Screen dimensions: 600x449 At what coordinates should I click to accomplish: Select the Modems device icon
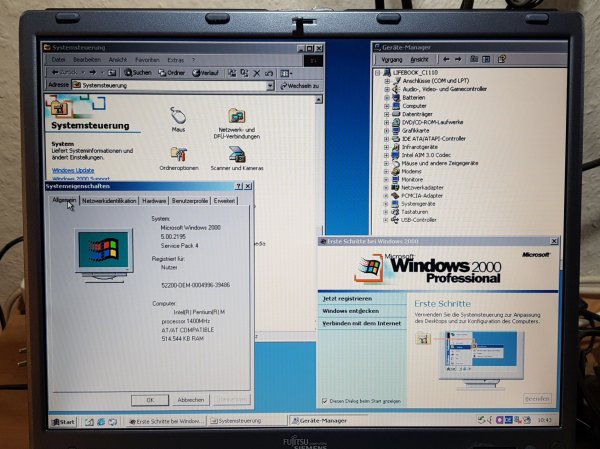click(396, 171)
